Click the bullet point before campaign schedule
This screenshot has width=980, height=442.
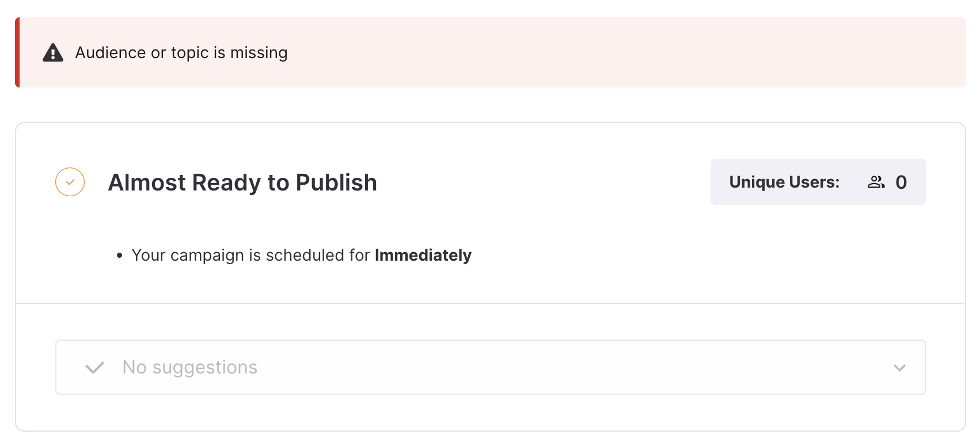[x=120, y=256]
